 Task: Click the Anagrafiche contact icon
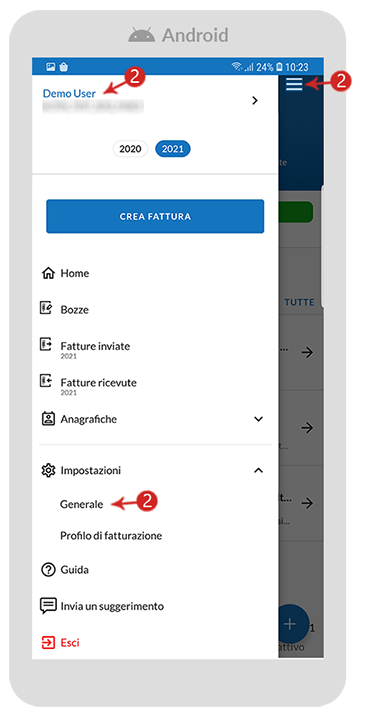click(48, 419)
